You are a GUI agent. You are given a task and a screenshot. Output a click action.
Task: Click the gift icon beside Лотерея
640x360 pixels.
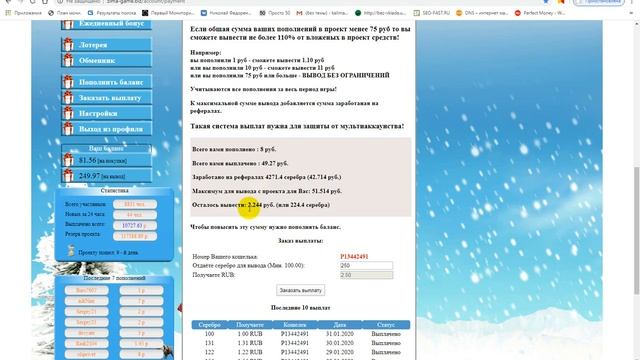68,44
